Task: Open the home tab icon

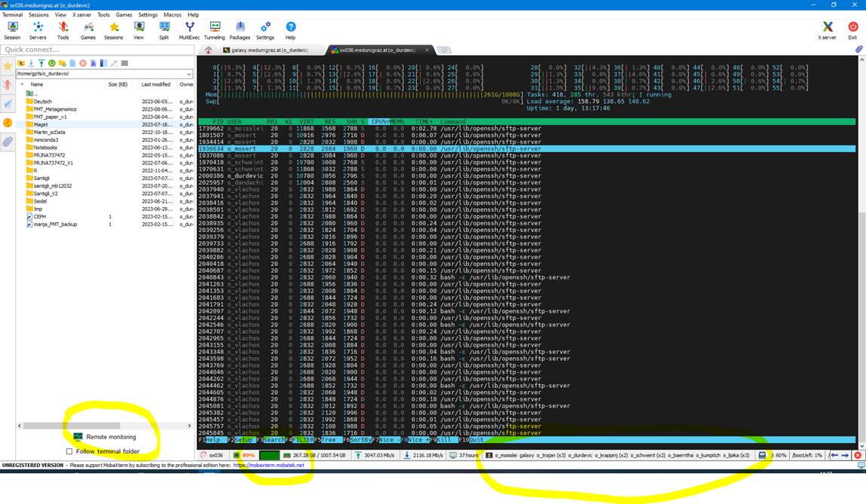Action: tap(208, 50)
